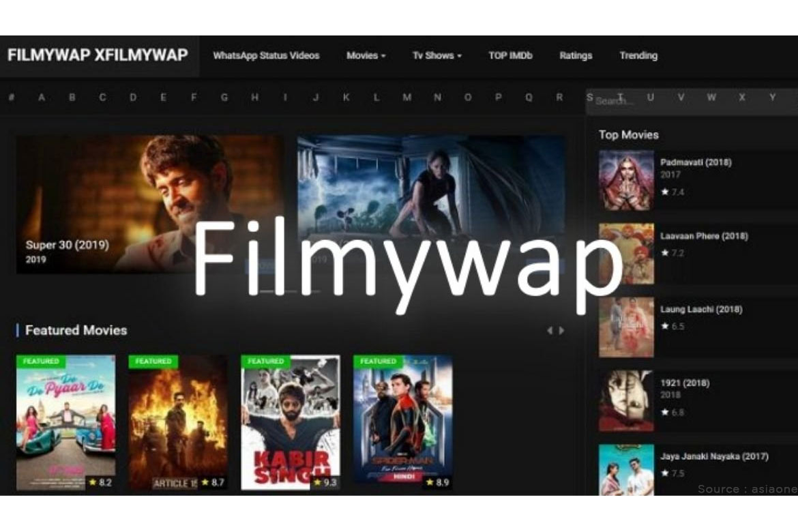Filter titles by the # symbol
This screenshot has height=532, width=798.
pyautogui.click(x=11, y=98)
